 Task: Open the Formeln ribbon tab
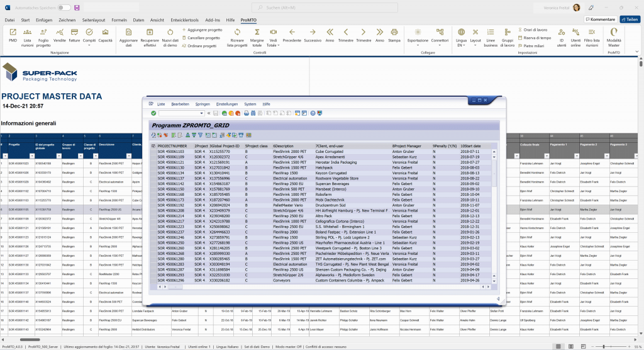click(x=119, y=20)
